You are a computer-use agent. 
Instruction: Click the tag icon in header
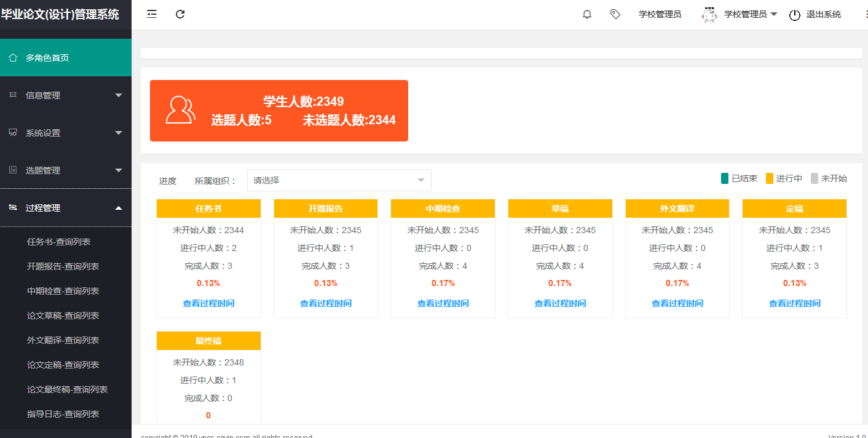click(x=615, y=14)
